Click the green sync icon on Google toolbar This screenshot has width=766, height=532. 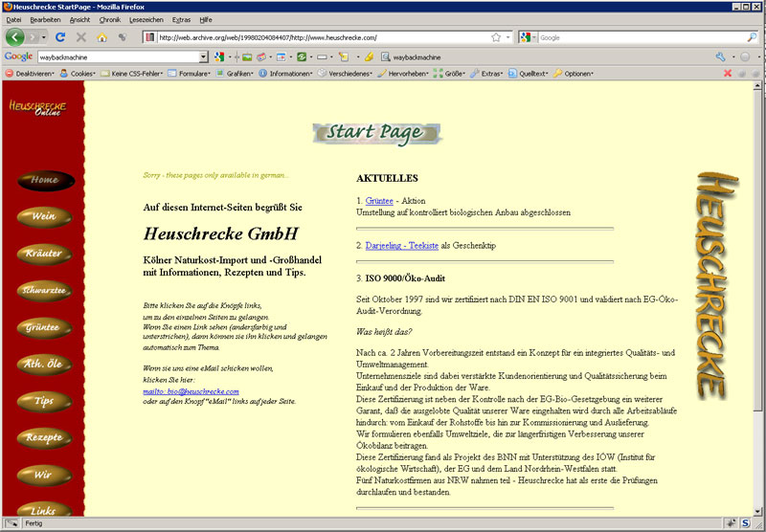(x=302, y=57)
